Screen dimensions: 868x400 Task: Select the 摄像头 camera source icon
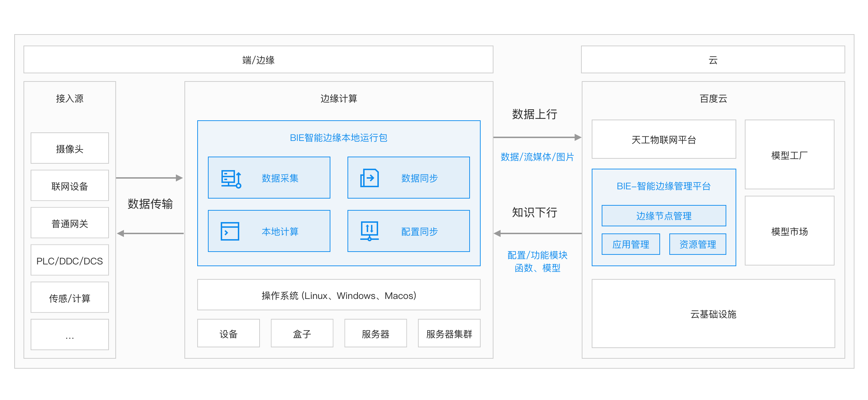[x=69, y=148]
